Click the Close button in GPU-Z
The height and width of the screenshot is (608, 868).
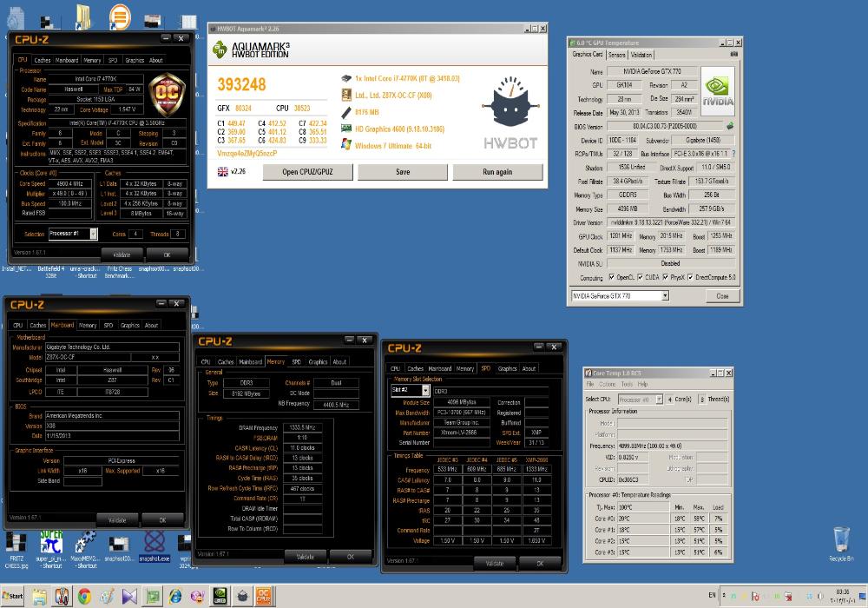pyautogui.click(x=722, y=296)
